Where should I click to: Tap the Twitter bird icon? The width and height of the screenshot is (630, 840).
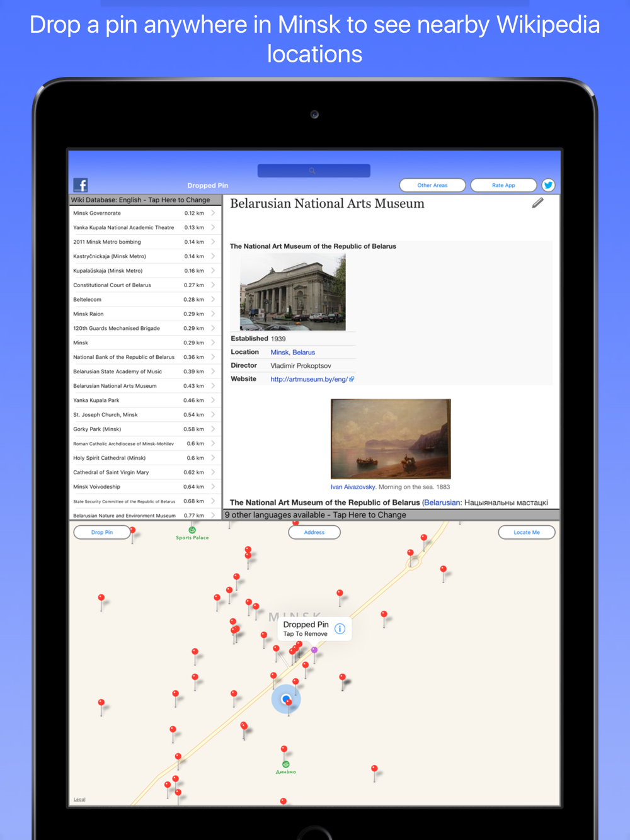point(548,185)
